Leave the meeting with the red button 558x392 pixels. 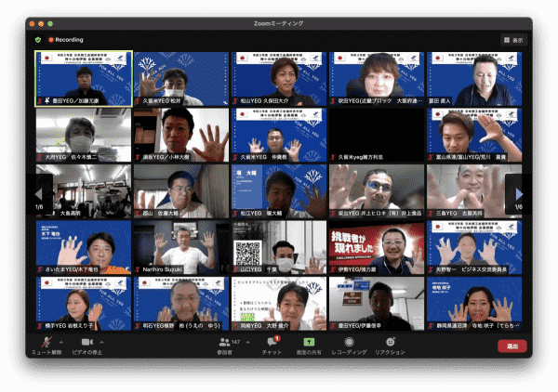[512, 346]
